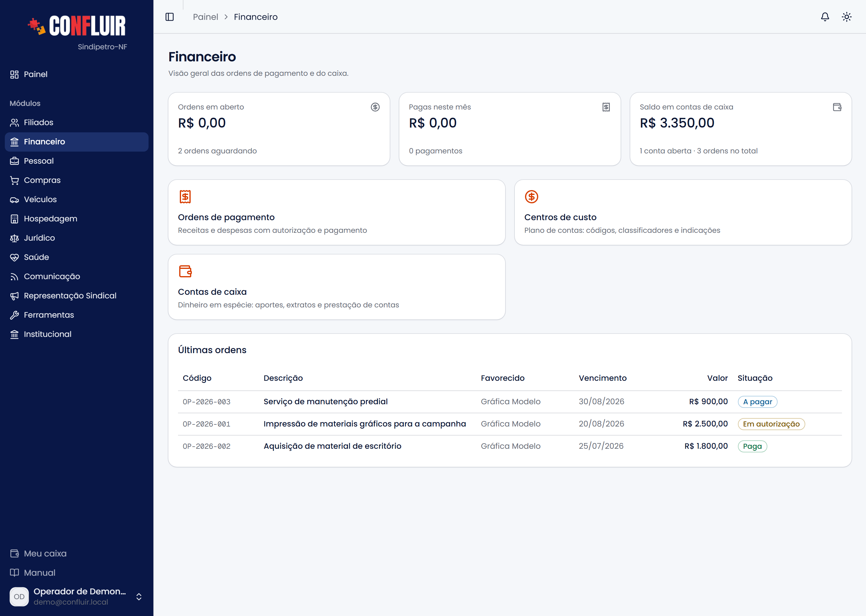Viewport: 866px width, 616px height.
Task: Open the Contas de caixa card
Action: (337, 287)
